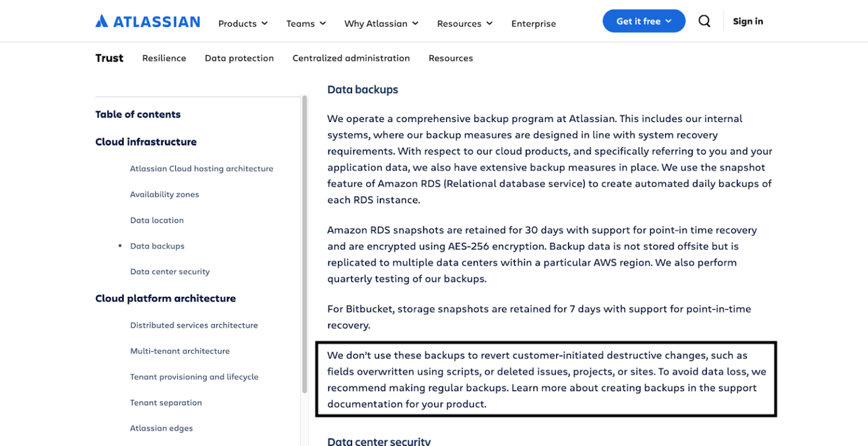Click the chevron inside Get it free button
The image size is (868, 446).
click(667, 21)
